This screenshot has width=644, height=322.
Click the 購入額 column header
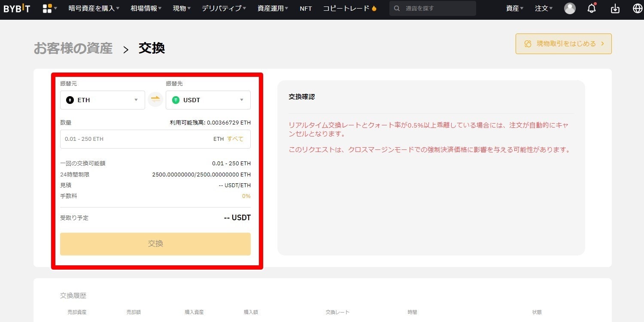coord(251,312)
